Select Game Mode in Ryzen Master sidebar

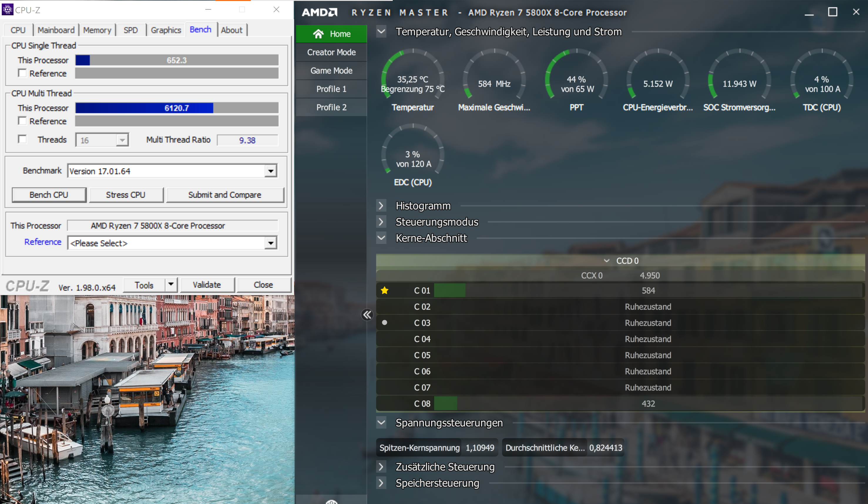click(x=331, y=71)
